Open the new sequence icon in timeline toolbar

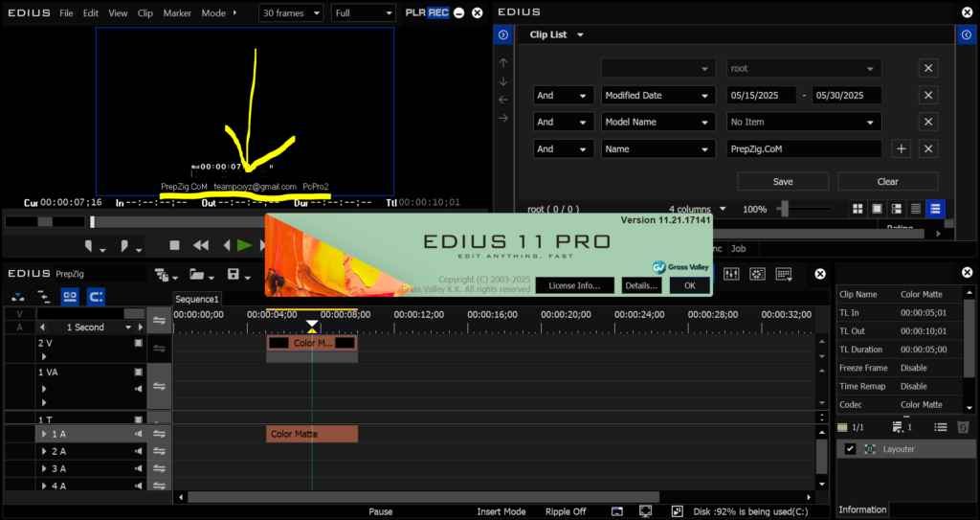[163, 275]
